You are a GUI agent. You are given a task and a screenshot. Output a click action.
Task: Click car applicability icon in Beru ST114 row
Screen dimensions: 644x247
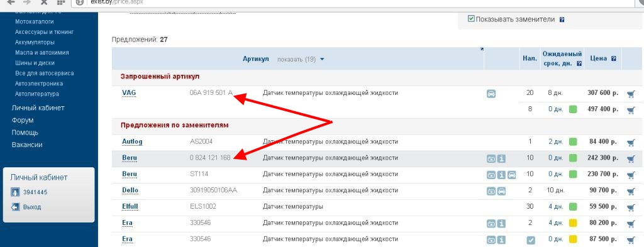(511, 175)
